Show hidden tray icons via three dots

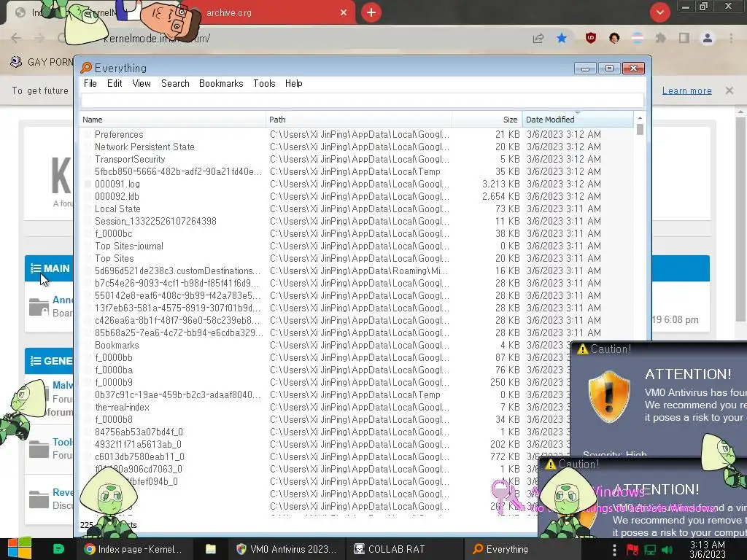(x=614, y=550)
